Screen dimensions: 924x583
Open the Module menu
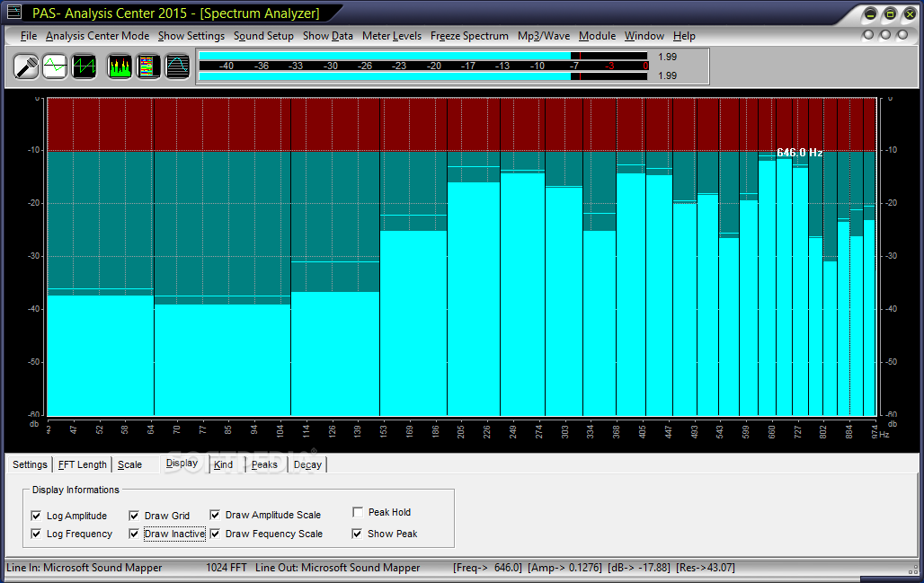point(597,36)
